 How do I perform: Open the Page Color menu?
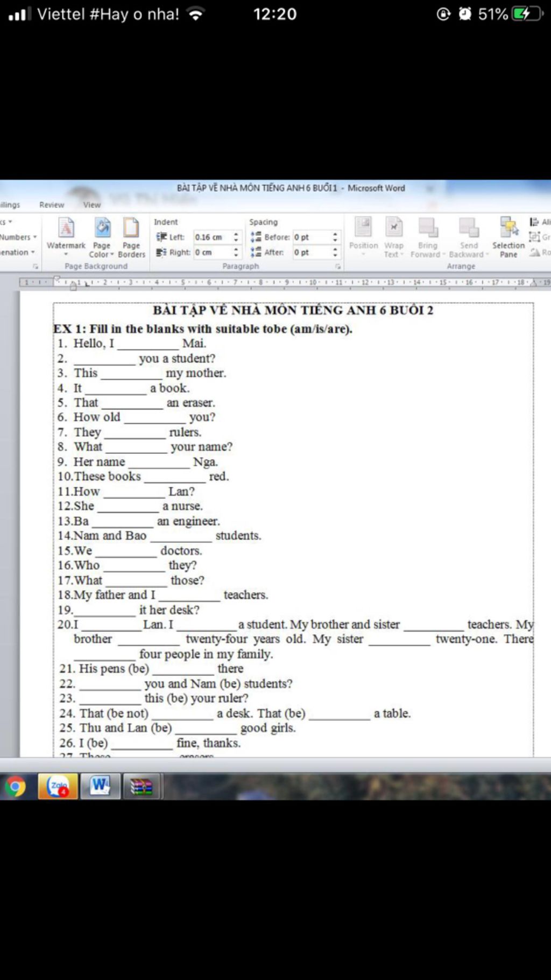point(102,237)
